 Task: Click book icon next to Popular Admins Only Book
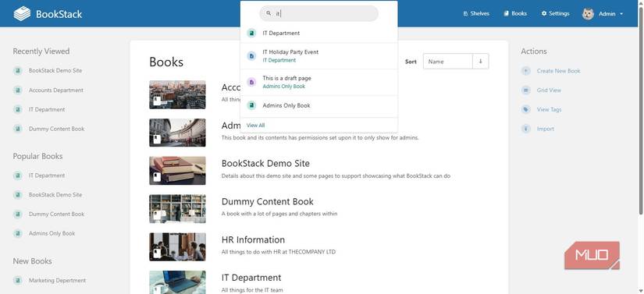pos(18,233)
